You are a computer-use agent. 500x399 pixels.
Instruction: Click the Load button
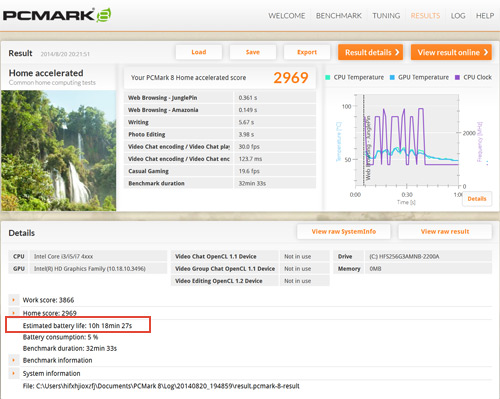click(199, 52)
